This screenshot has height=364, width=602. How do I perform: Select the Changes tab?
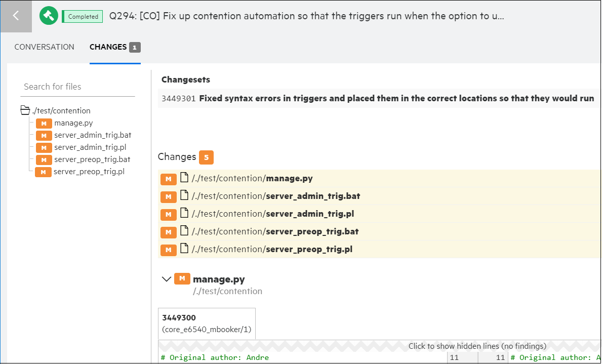click(108, 47)
